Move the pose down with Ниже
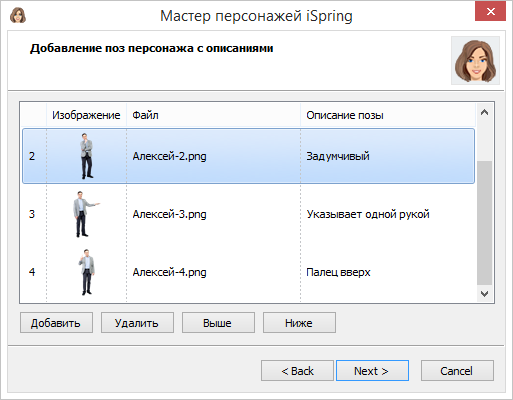Screen dimensions: 513x400 (299, 323)
